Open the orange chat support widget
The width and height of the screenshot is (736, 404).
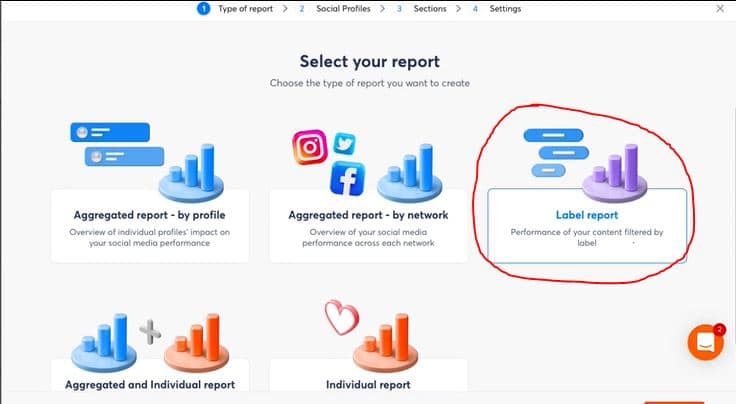706,343
